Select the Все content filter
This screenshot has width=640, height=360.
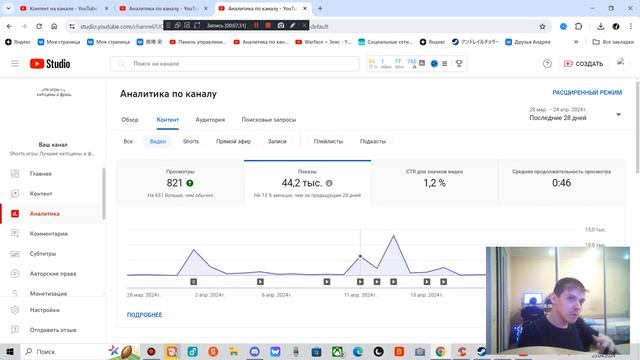(x=128, y=141)
